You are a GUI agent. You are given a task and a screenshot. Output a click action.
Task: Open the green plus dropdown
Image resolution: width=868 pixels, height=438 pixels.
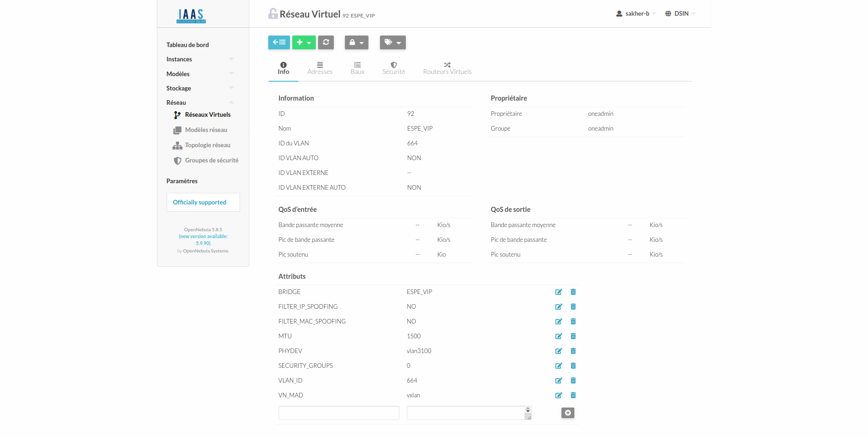point(304,42)
